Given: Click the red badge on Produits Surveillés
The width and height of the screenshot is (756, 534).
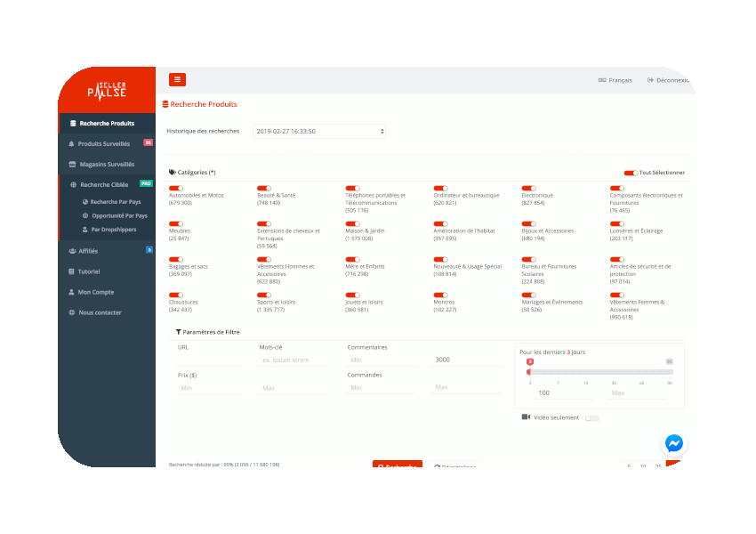Looking at the screenshot, I should pyautogui.click(x=148, y=142).
